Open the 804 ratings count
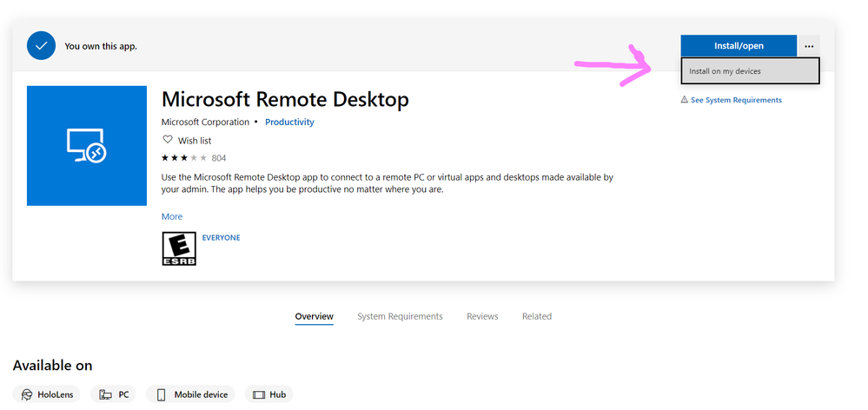This screenshot has height=410, width=868. tap(219, 158)
